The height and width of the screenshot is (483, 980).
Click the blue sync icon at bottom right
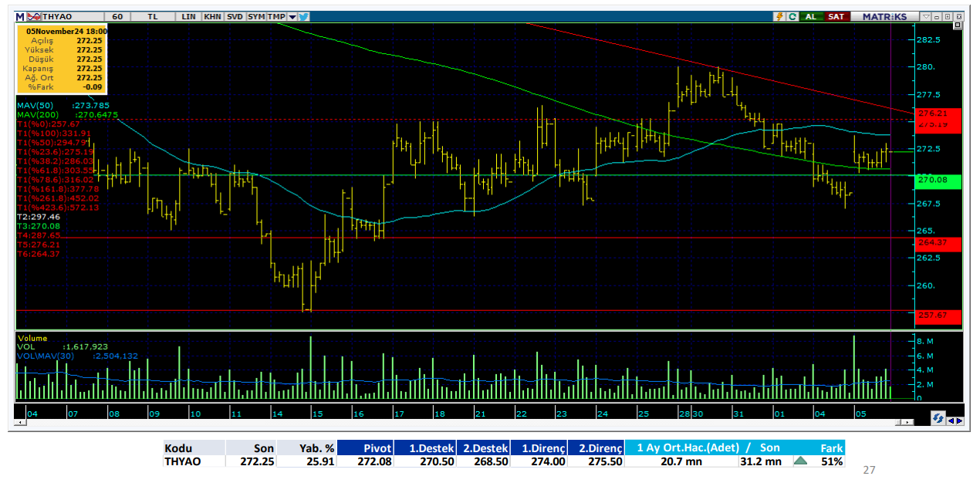pyautogui.click(x=938, y=418)
